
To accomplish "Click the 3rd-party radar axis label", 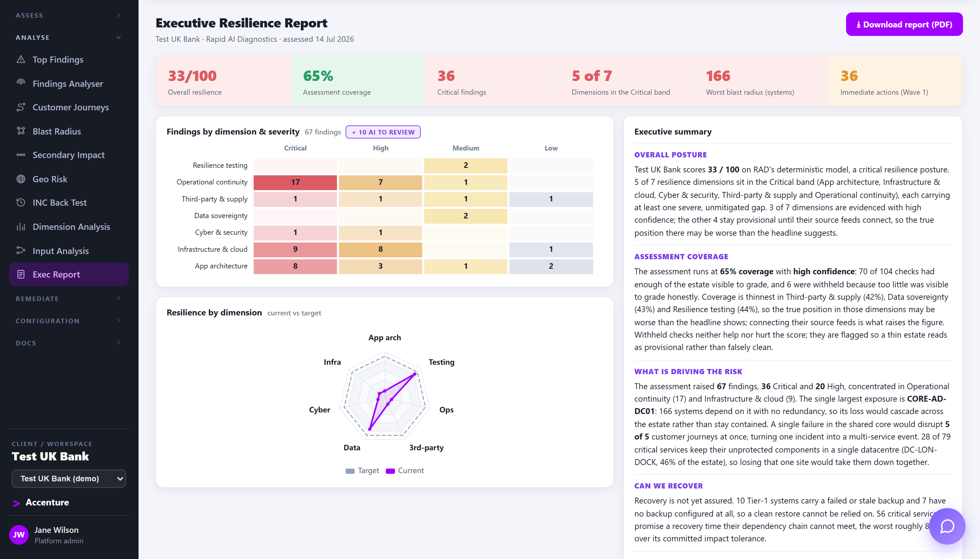I will (426, 448).
